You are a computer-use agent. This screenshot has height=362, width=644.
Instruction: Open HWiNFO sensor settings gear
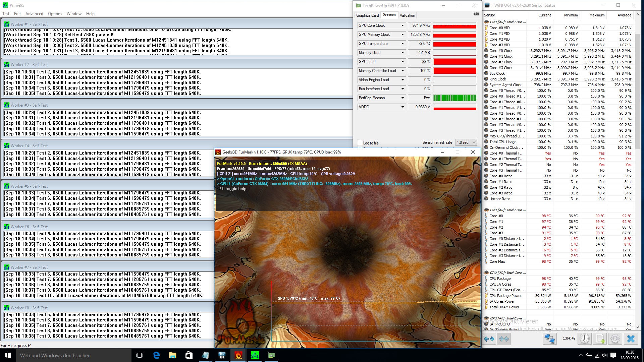[x=615, y=339]
